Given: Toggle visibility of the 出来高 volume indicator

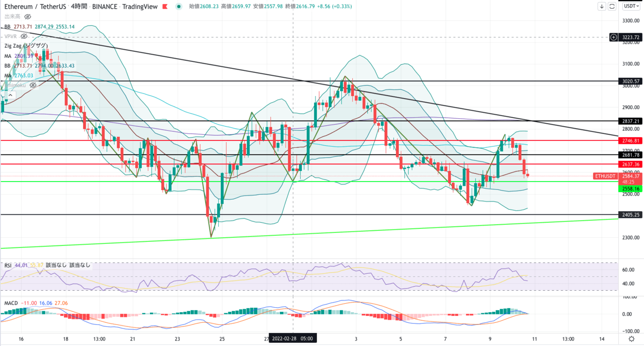Looking at the screenshot, I should [x=27, y=17].
